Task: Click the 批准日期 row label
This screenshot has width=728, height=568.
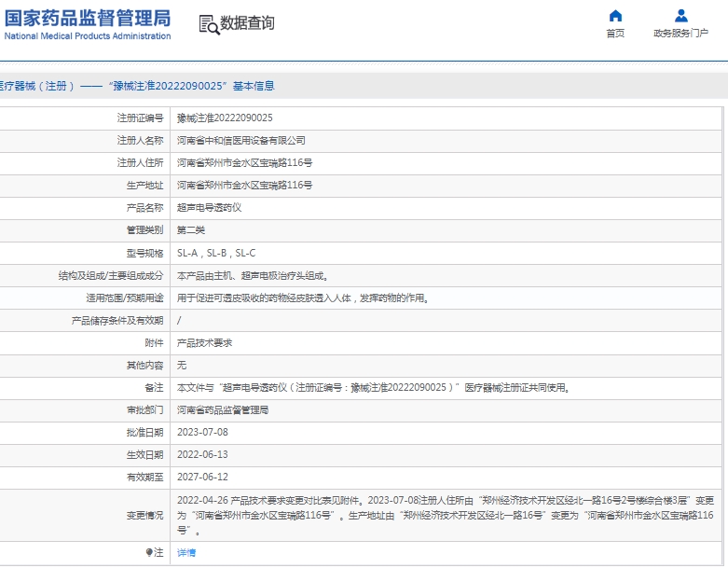Action: pos(144,433)
